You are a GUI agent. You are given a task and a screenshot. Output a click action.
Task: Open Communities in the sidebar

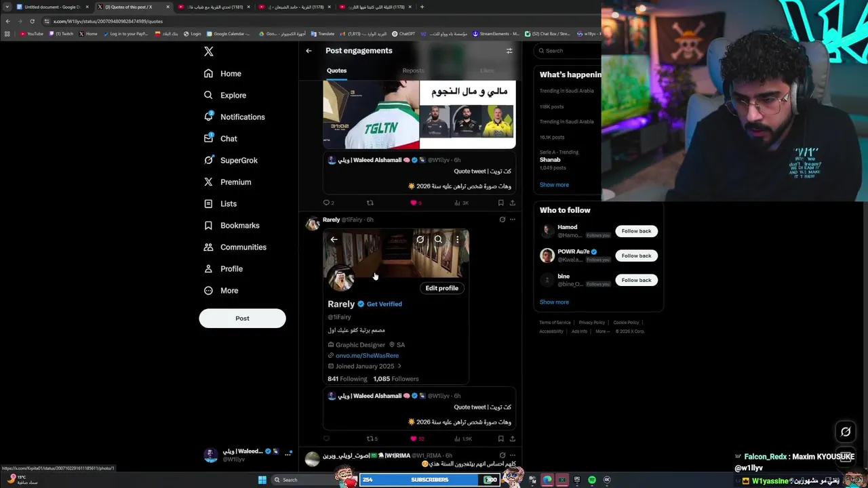click(235, 247)
